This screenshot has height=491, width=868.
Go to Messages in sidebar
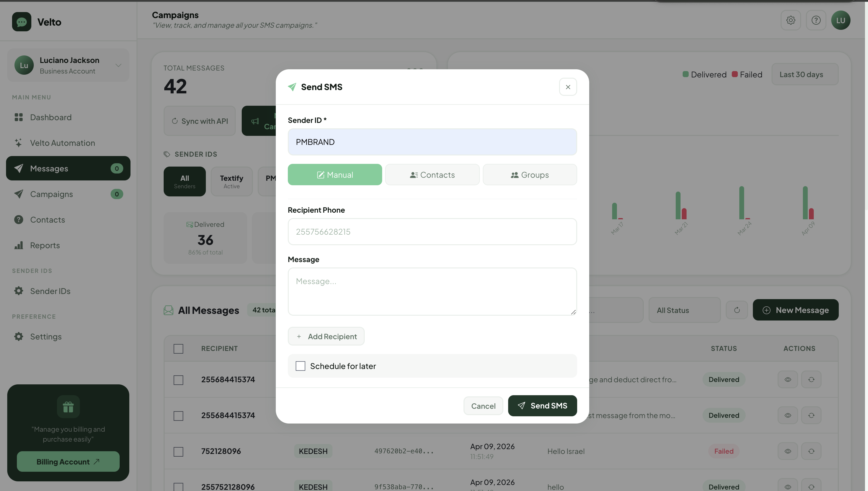click(68, 168)
